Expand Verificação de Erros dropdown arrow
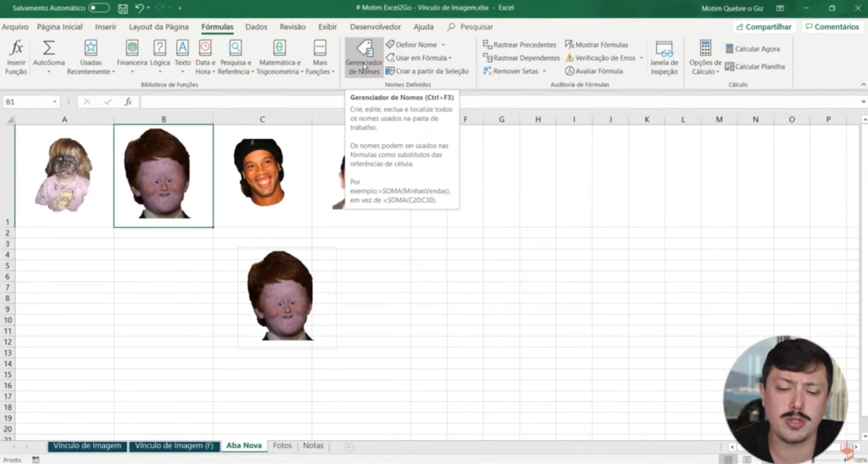This screenshot has height=464, width=868. (x=642, y=59)
